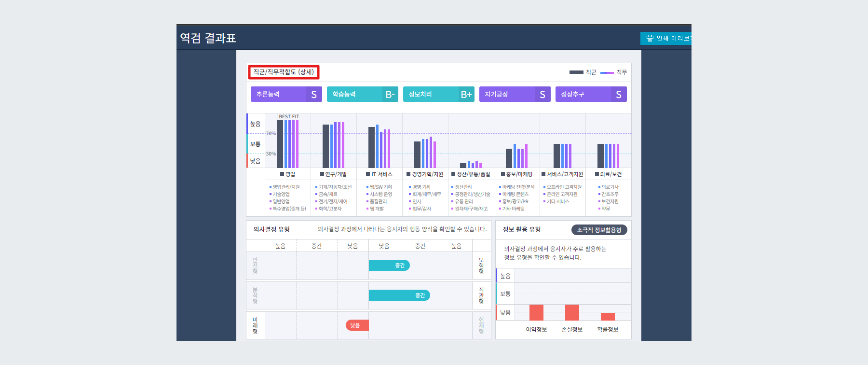Click the 확률정보 chart label
Image resolution: width=868 pixels, height=365 pixels.
coord(608,329)
